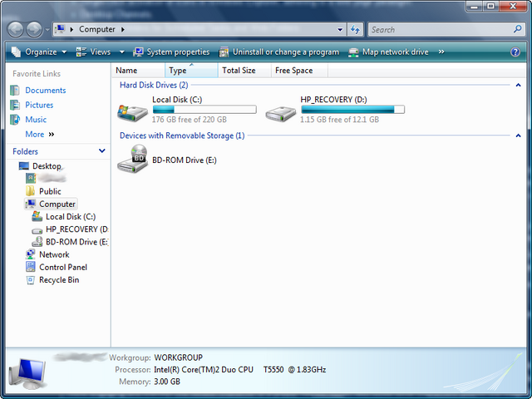Click the WORKGROUP value in details pane

coord(178,357)
